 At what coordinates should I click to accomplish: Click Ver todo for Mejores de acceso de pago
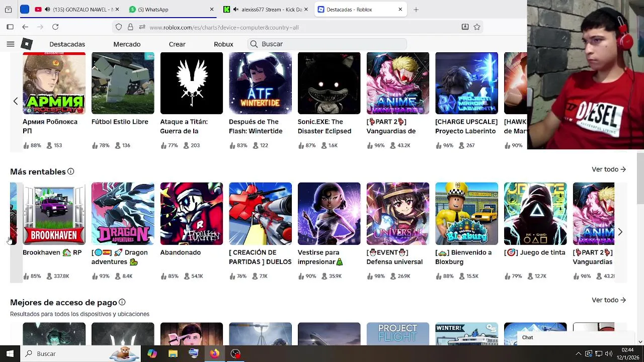pyautogui.click(x=609, y=300)
